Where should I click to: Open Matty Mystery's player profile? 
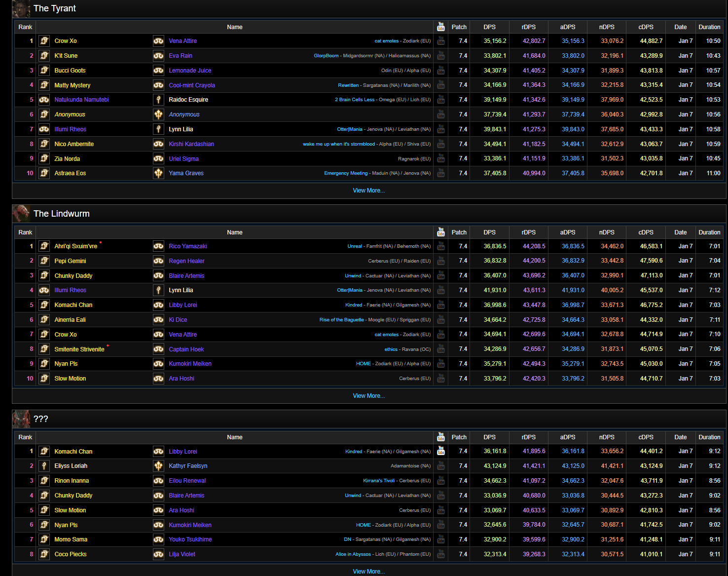click(73, 85)
